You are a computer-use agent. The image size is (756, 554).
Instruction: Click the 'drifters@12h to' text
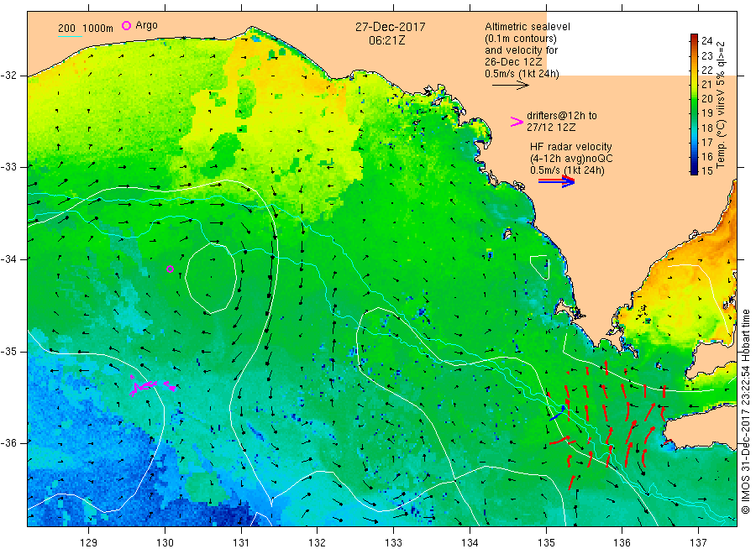point(562,116)
